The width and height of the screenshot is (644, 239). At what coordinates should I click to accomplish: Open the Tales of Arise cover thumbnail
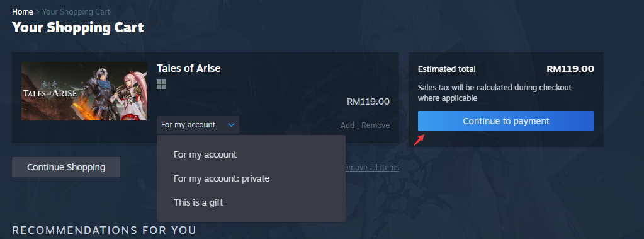[84, 91]
